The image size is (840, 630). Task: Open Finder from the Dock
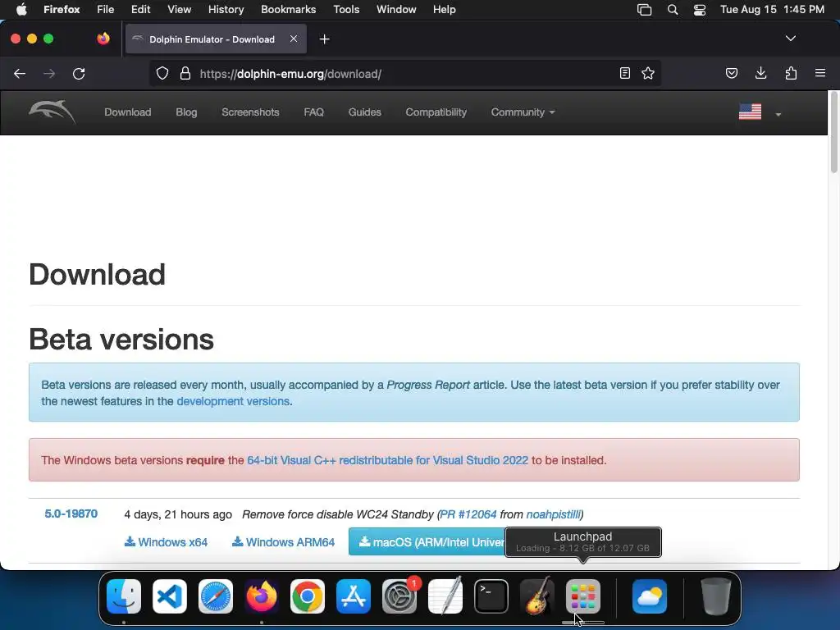[x=124, y=596]
